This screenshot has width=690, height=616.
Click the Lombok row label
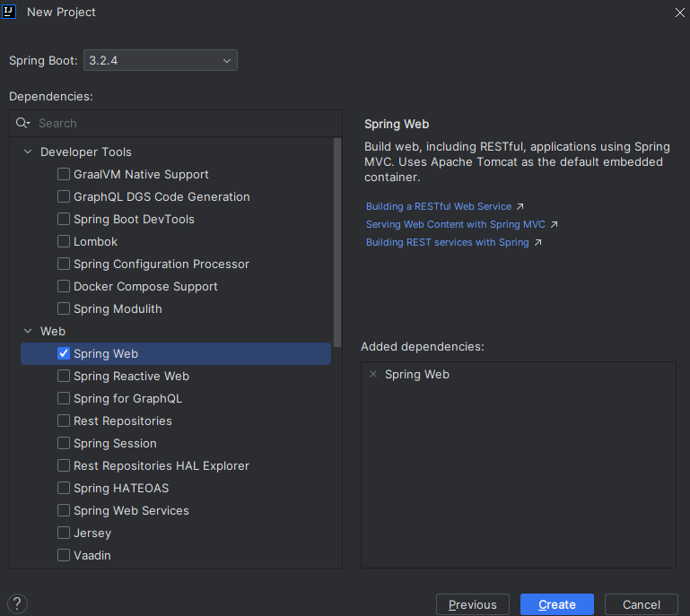coord(95,241)
